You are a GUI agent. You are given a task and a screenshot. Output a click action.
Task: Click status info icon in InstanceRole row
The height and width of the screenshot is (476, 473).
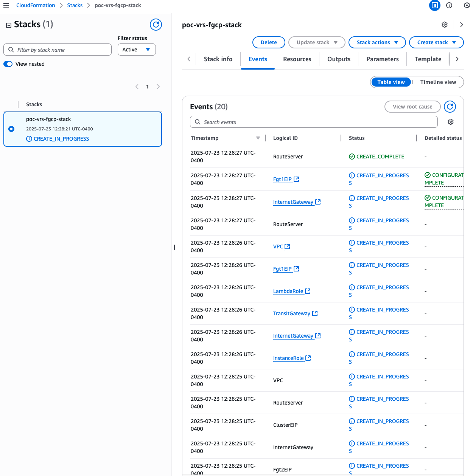[x=352, y=354]
